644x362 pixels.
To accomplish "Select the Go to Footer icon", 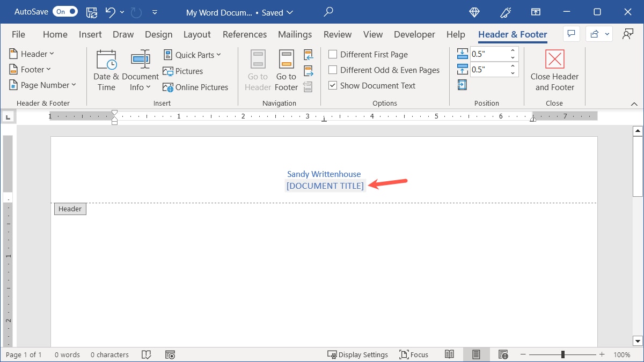I will (x=286, y=70).
